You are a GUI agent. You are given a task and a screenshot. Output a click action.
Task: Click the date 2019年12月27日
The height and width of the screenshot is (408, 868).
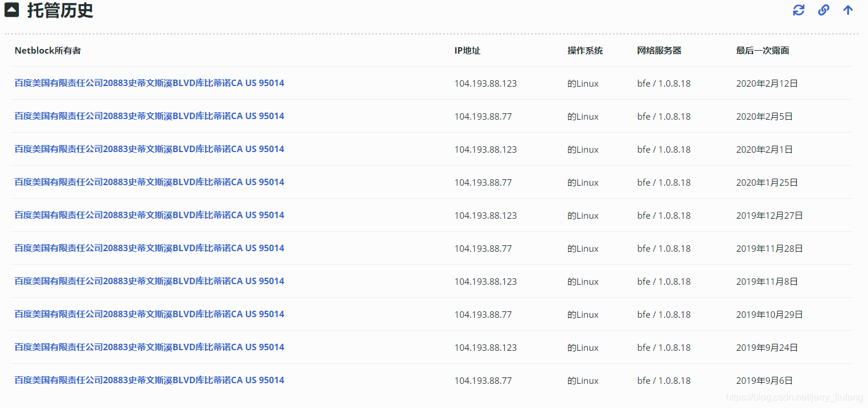point(770,216)
